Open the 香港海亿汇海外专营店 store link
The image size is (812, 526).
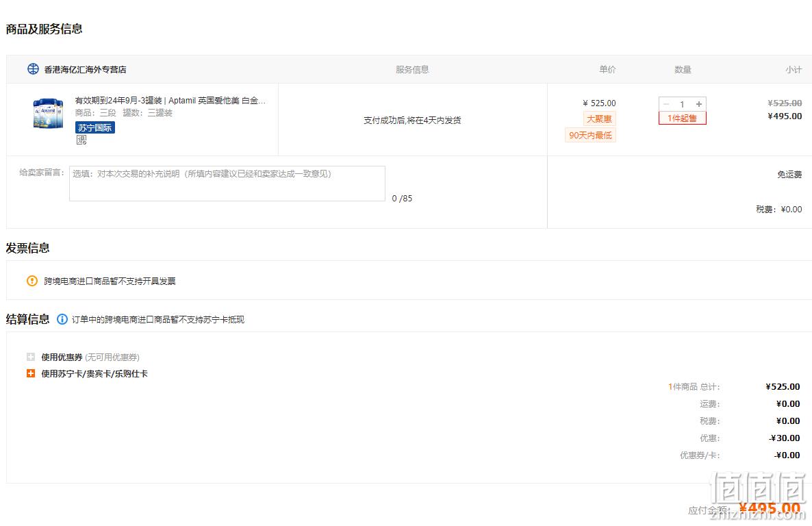click(x=85, y=69)
